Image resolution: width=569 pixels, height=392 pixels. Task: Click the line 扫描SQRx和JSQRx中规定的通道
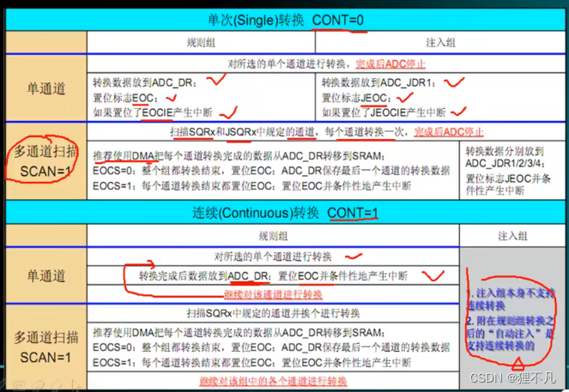[x=327, y=132]
